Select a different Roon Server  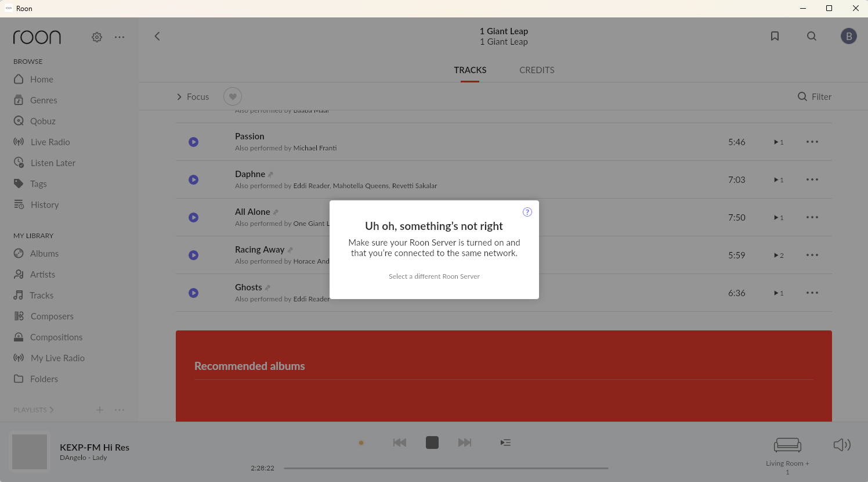coord(434,276)
